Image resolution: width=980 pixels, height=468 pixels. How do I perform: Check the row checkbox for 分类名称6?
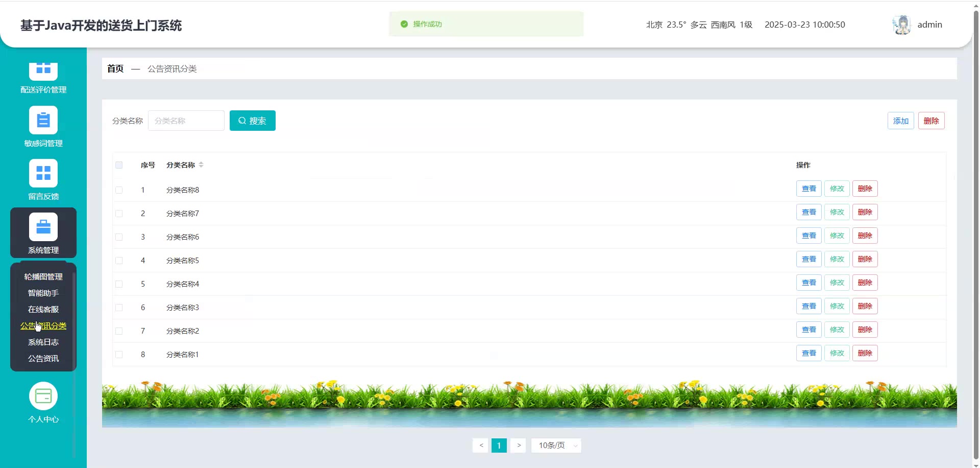coord(119,237)
